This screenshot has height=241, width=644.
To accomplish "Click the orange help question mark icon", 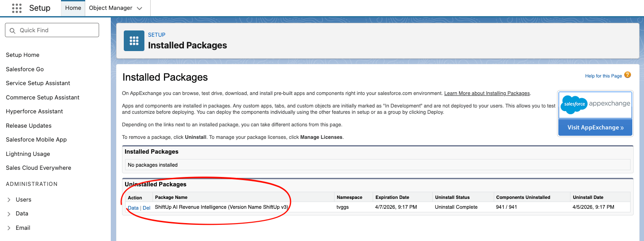I will (x=627, y=75).
